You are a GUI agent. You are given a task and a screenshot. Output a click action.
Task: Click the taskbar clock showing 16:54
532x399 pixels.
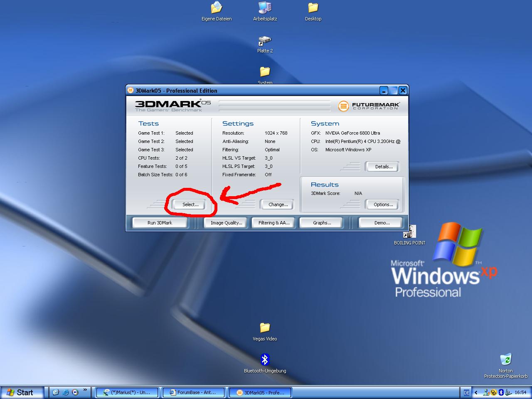[520, 392]
